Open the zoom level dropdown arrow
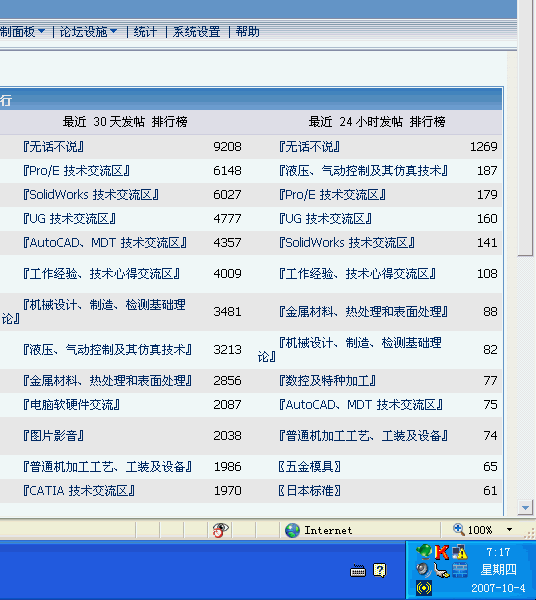The image size is (536, 600). click(x=509, y=530)
